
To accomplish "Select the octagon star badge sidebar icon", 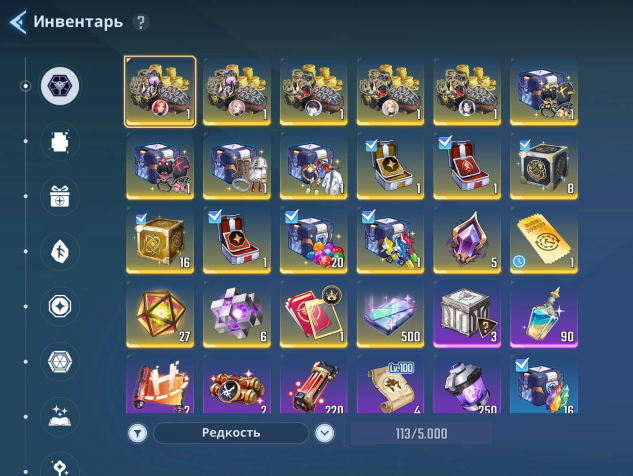I will [x=60, y=306].
